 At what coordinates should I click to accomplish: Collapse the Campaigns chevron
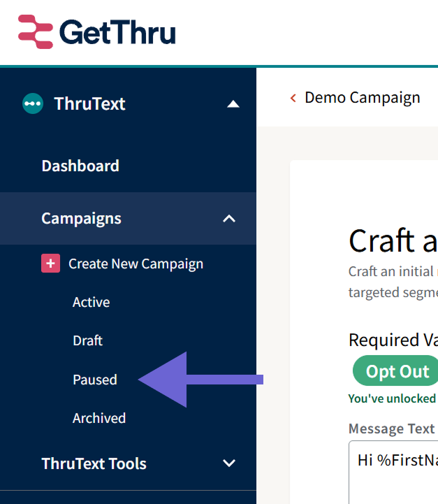[229, 219]
